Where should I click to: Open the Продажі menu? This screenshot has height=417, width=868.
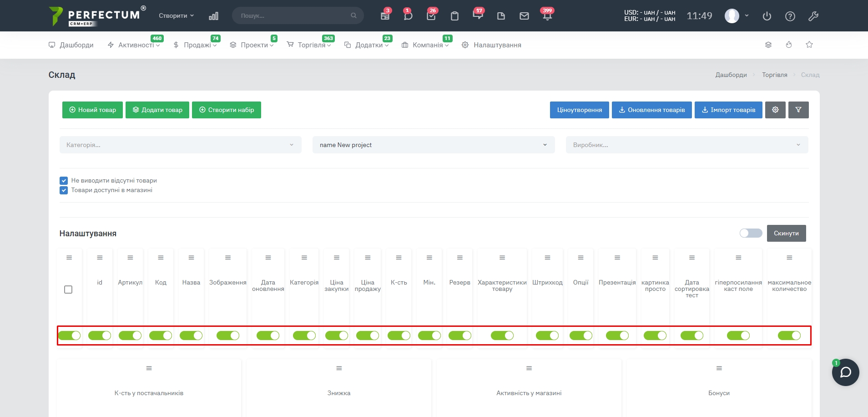click(197, 45)
